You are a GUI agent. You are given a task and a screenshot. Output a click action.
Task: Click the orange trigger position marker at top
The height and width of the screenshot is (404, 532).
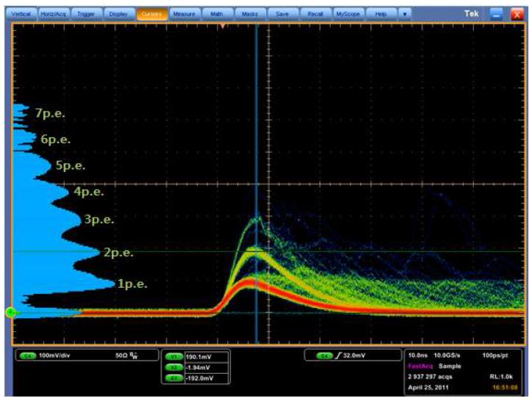223,26
